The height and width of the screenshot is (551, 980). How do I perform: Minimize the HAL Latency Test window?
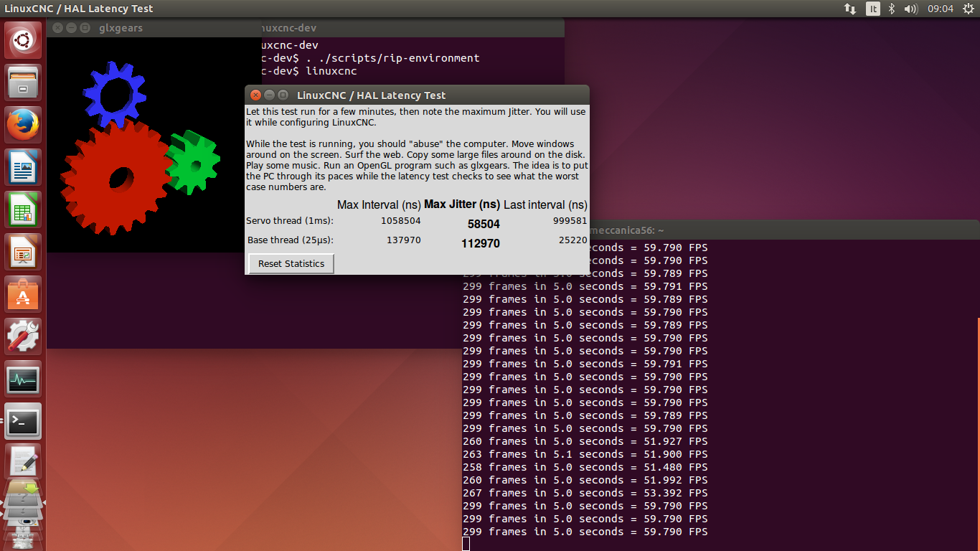pos(269,95)
